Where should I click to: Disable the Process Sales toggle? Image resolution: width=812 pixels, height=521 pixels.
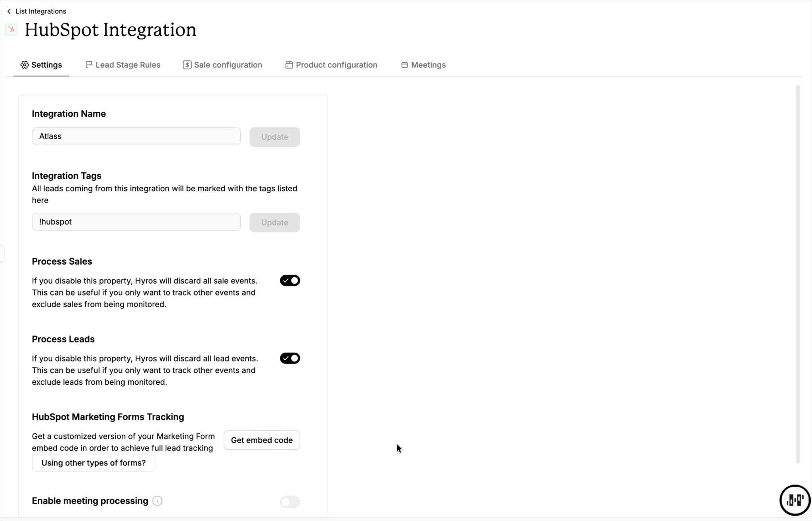tap(290, 281)
